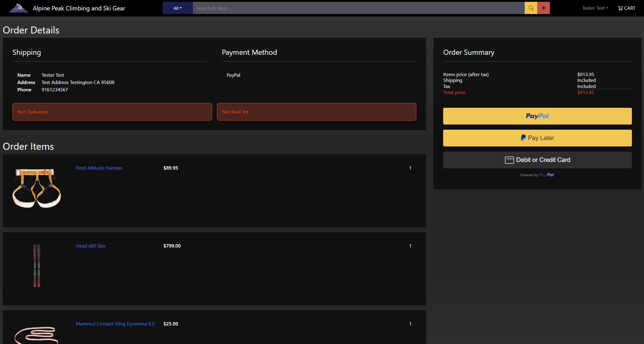Click the Head x80 Skis thumbnail
Image resolution: width=644 pixels, height=344 pixels.
click(37, 266)
